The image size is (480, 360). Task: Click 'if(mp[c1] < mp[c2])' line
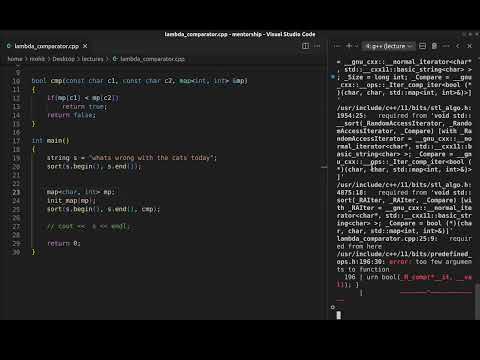coord(83,98)
